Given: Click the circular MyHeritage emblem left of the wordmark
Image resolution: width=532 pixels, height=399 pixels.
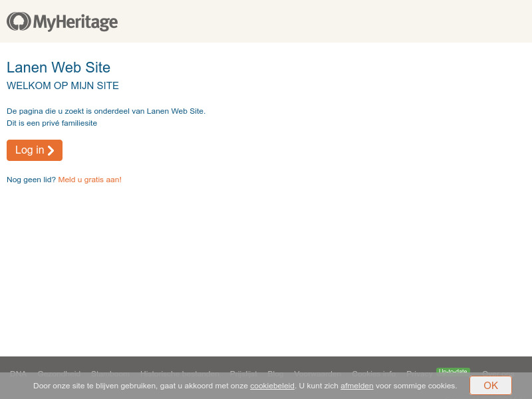Looking at the screenshot, I should tap(18, 21).
